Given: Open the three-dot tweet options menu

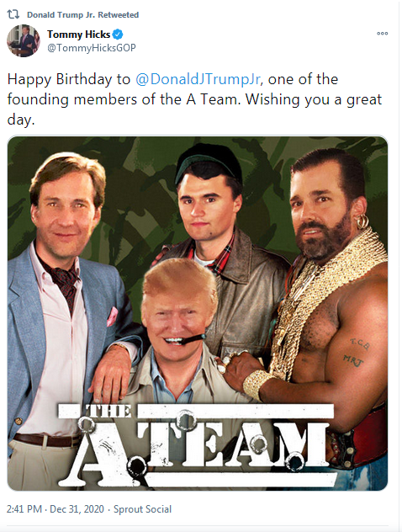Looking at the screenshot, I should (x=382, y=34).
